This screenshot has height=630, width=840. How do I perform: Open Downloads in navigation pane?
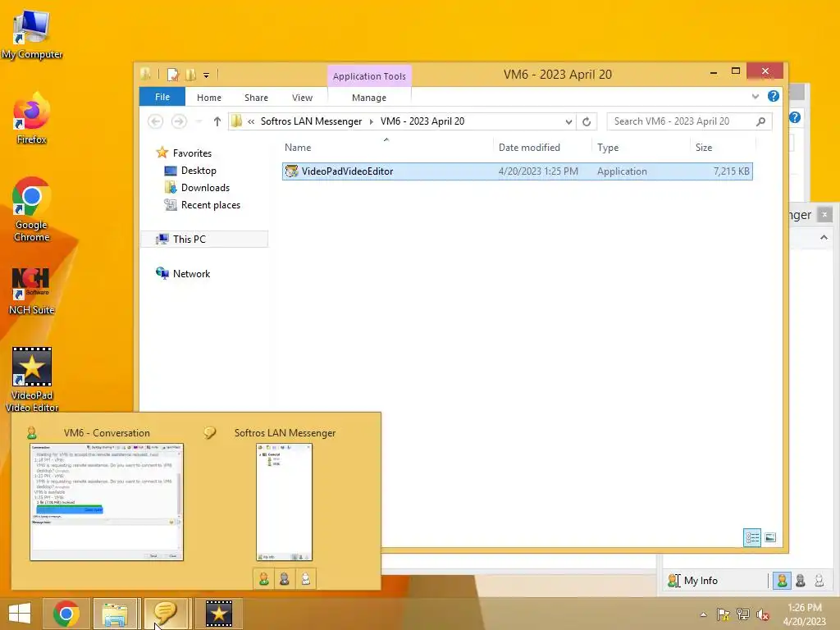click(197, 188)
